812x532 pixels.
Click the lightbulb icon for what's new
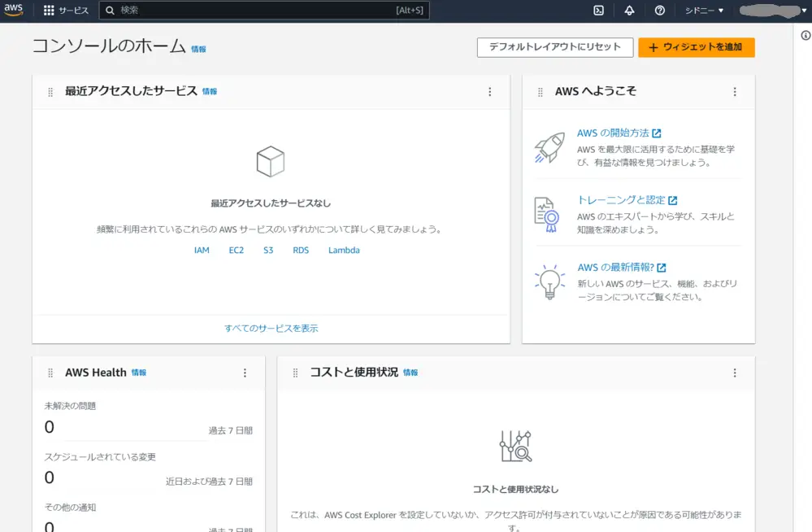pyautogui.click(x=549, y=282)
